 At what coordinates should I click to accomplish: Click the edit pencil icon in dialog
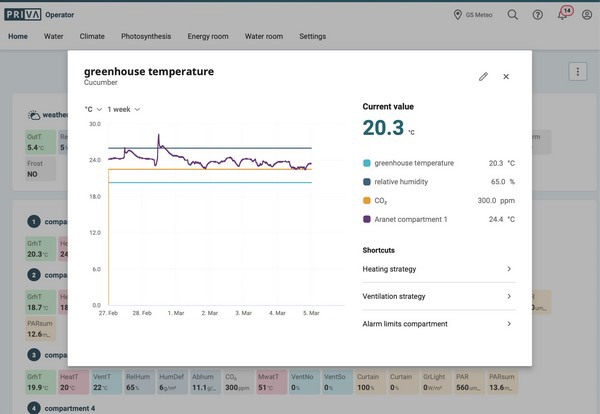click(483, 76)
